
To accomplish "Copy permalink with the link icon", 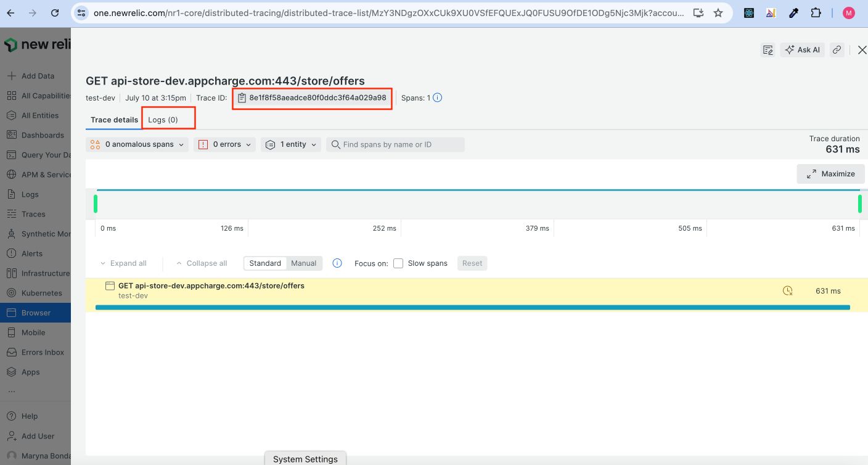I will pyautogui.click(x=837, y=50).
